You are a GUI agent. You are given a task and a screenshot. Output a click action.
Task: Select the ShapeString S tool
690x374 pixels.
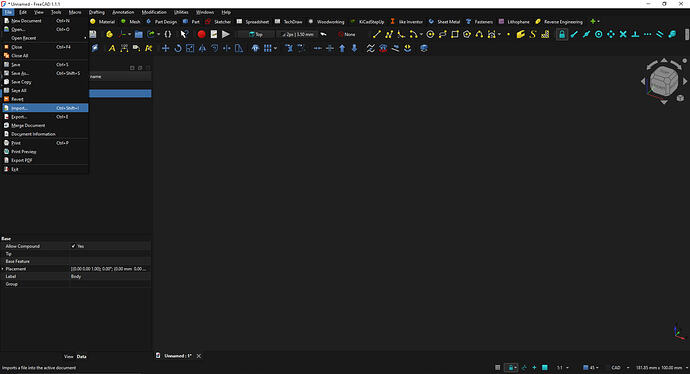coord(533,34)
